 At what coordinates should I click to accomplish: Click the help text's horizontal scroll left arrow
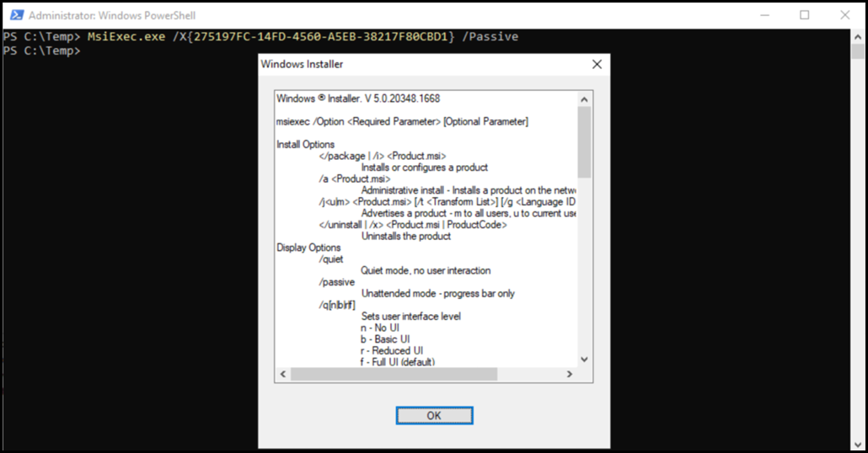[283, 374]
